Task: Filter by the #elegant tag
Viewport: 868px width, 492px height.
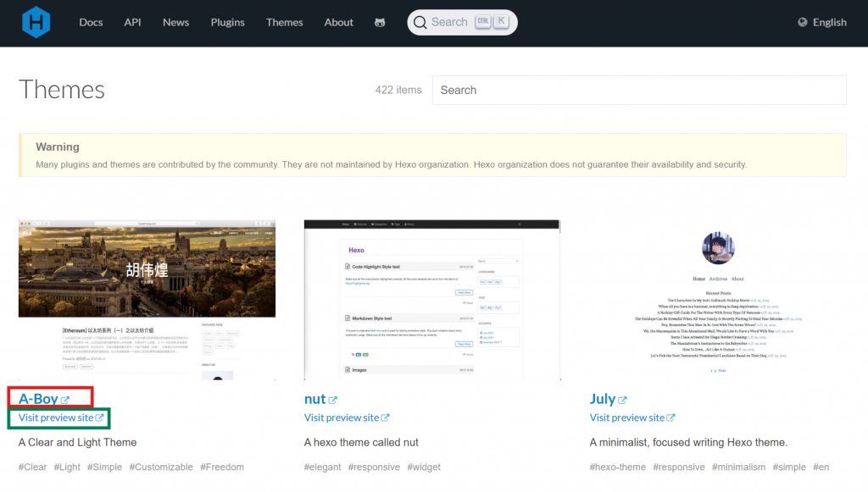Action: pos(322,467)
